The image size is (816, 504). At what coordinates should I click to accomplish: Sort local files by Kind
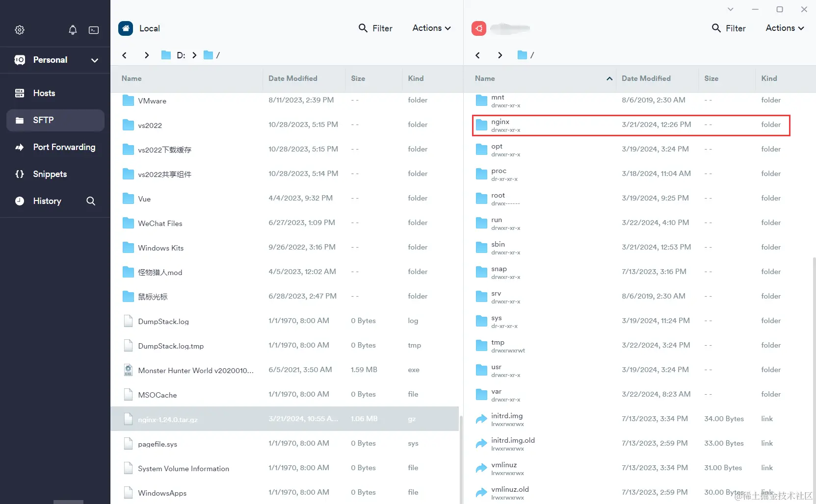(x=416, y=78)
